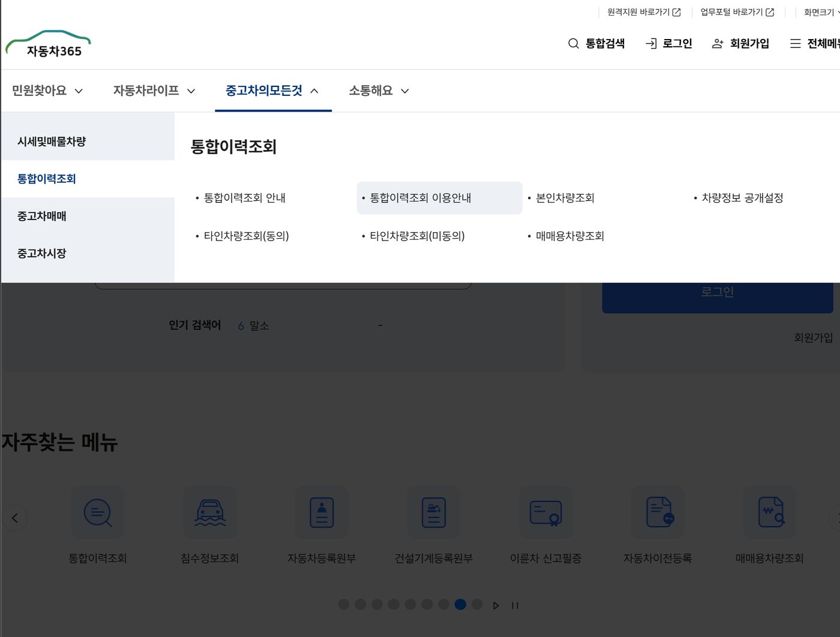Click 회원가입 link below login button

[814, 338]
